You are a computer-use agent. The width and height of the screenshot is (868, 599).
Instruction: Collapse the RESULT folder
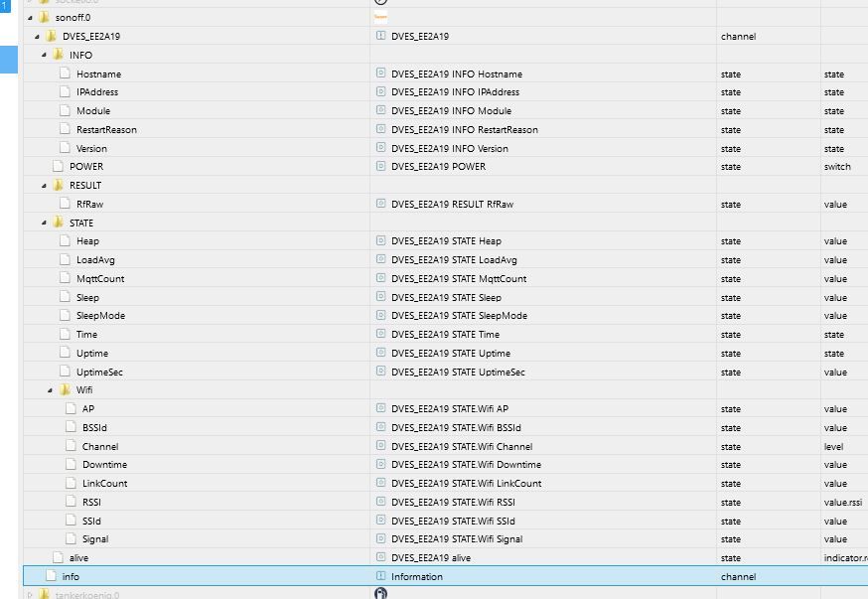pyautogui.click(x=44, y=186)
